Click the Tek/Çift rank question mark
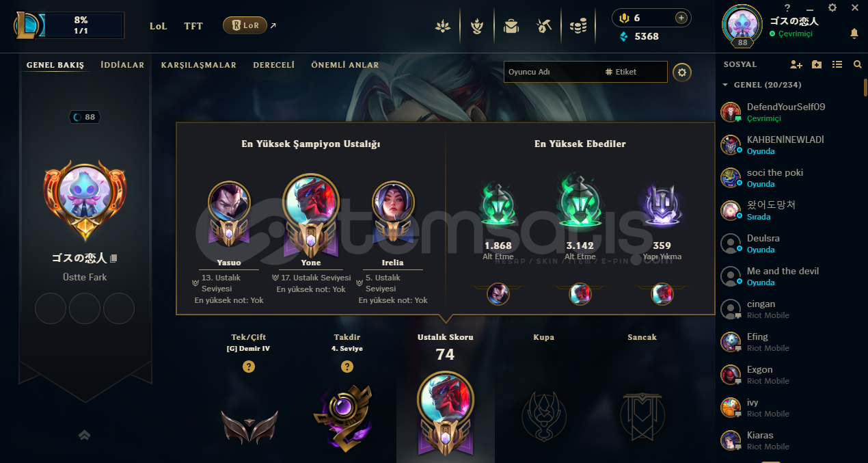Image resolution: width=868 pixels, height=463 pixels. (x=249, y=367)
